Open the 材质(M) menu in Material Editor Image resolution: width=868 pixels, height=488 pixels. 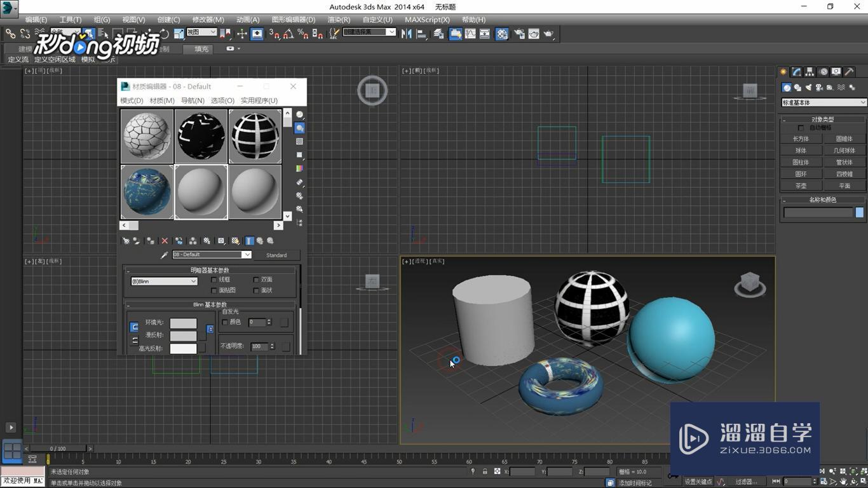coord(162,100)
